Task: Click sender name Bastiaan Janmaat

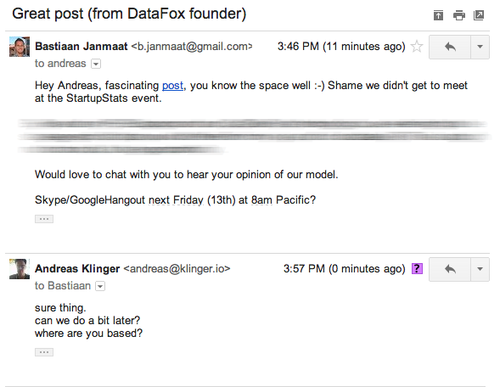Action: coord(81,46)
